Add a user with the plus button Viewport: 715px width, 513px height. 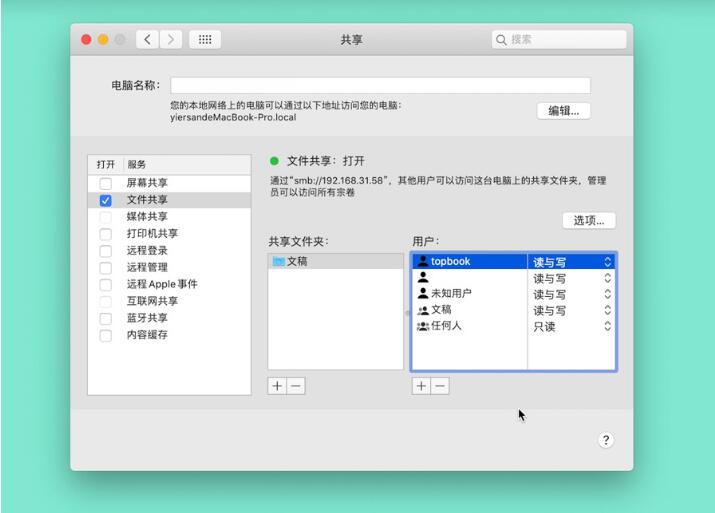pos(421,386)
